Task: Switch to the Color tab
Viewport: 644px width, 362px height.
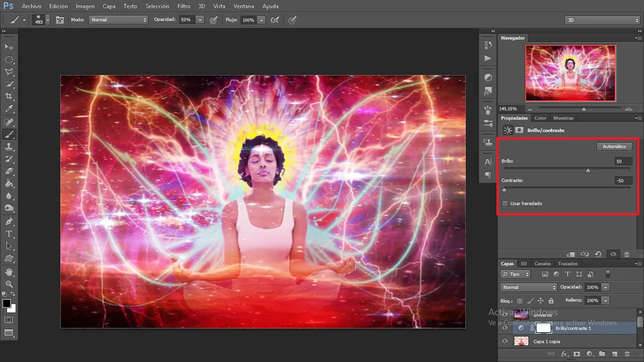Action: 540,118
